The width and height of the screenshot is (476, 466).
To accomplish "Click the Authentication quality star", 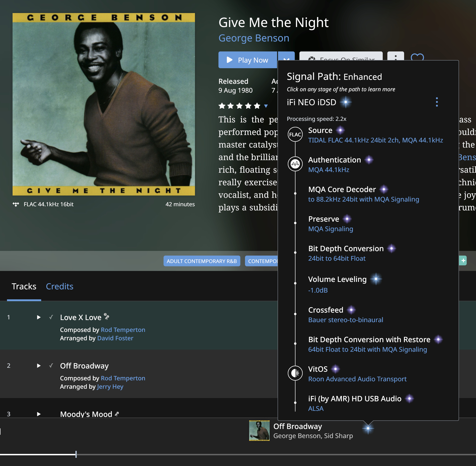I will (x=369, y=160).
